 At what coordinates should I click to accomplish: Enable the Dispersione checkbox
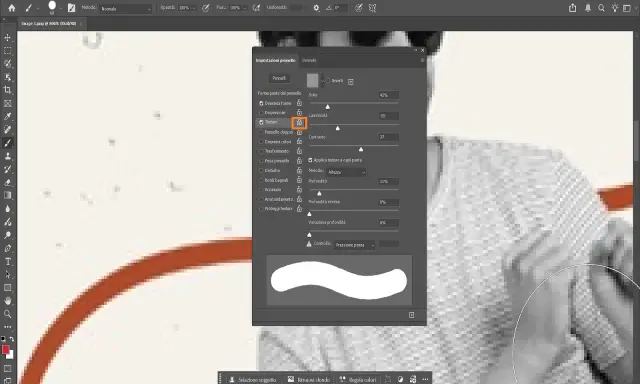tap(261, 113)
